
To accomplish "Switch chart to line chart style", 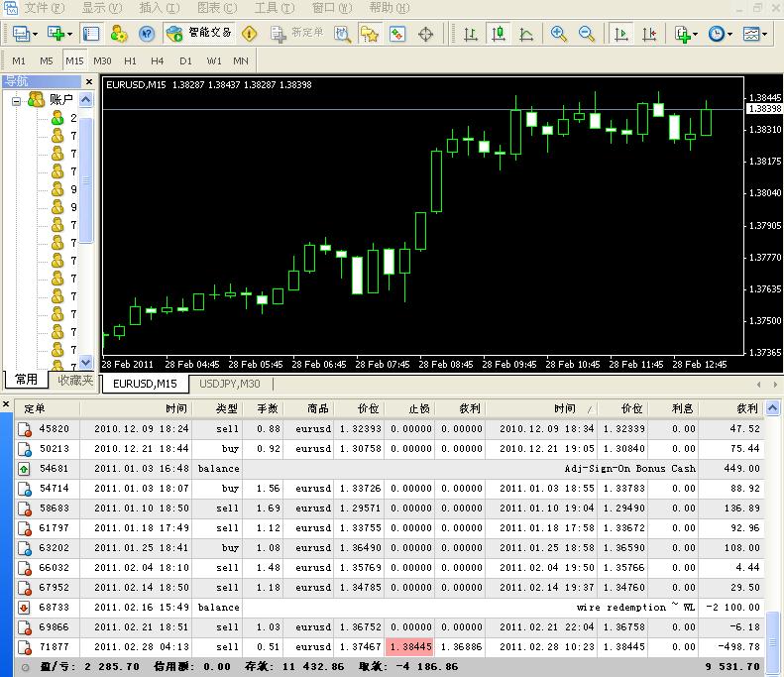I will click(525, 34).
